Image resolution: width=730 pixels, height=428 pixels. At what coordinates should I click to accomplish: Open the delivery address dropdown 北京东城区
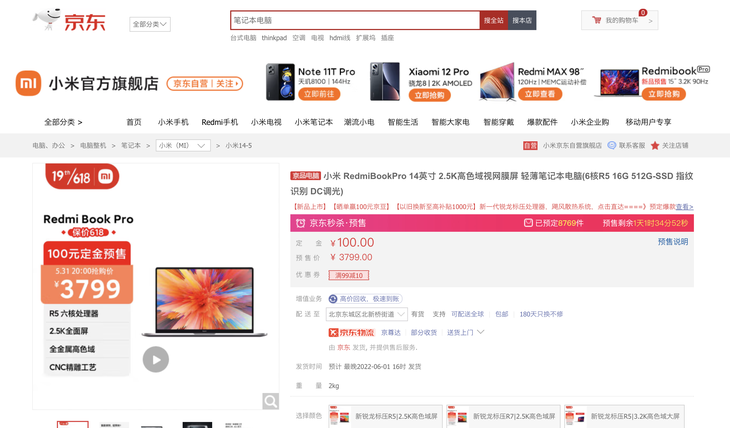pyautogui.click(x=367, y=314)
